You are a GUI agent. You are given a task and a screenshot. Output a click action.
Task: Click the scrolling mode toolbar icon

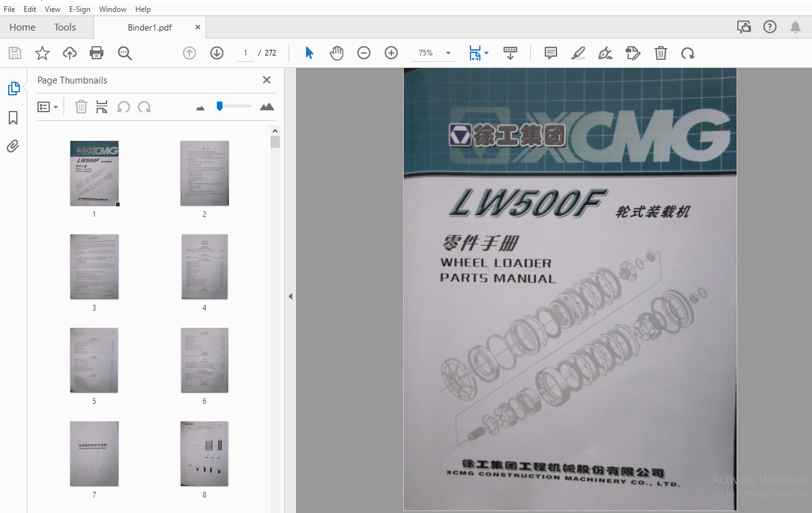[x=510, y=53]
